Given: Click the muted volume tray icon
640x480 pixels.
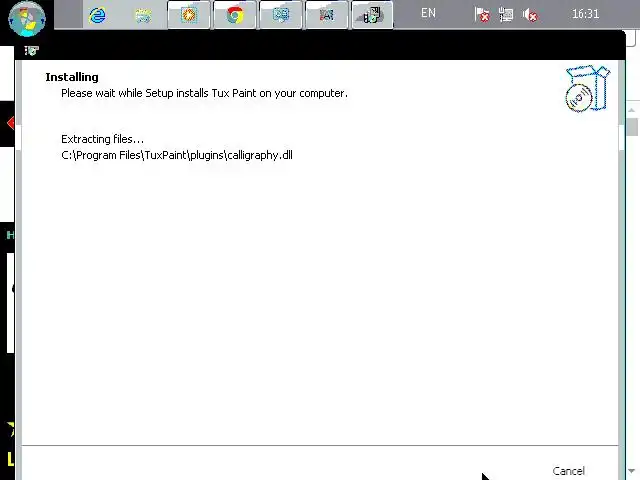Looking at the screenshot, I should 530,15.
